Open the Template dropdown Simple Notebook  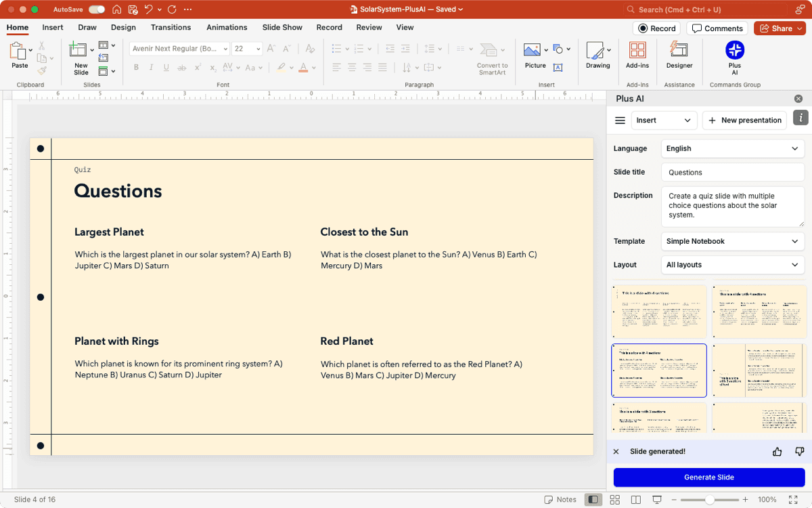tap(732, 241)
